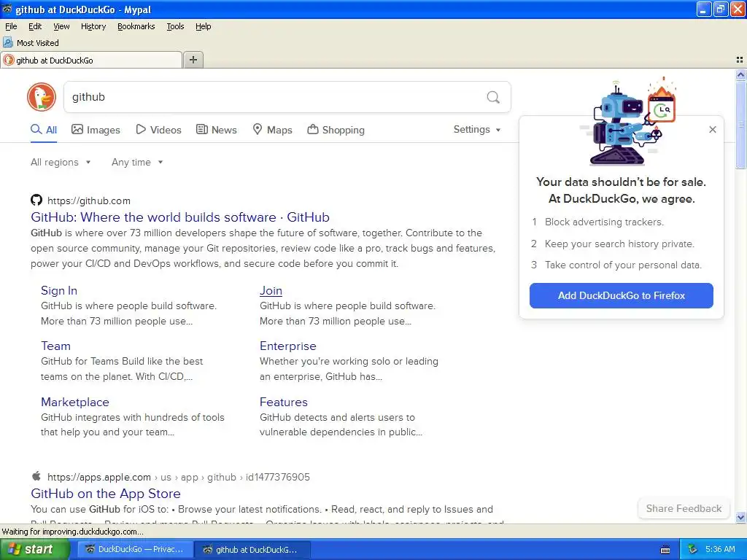
Task: Open the Tools menu
Action: 175,27
